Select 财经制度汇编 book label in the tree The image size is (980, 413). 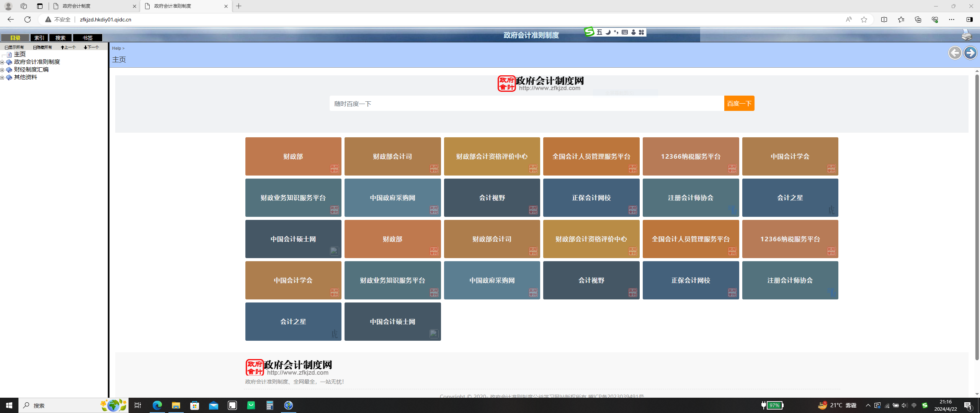point(31,70)
